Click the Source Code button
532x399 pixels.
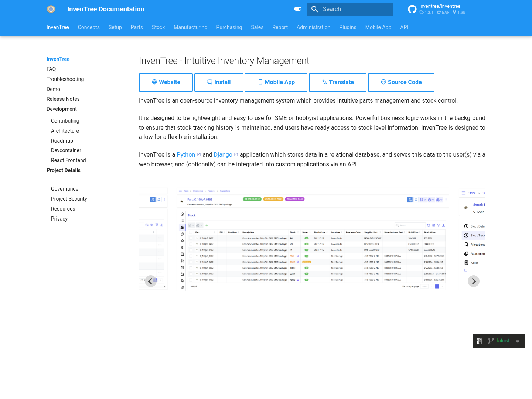click(x=401, y=82)
